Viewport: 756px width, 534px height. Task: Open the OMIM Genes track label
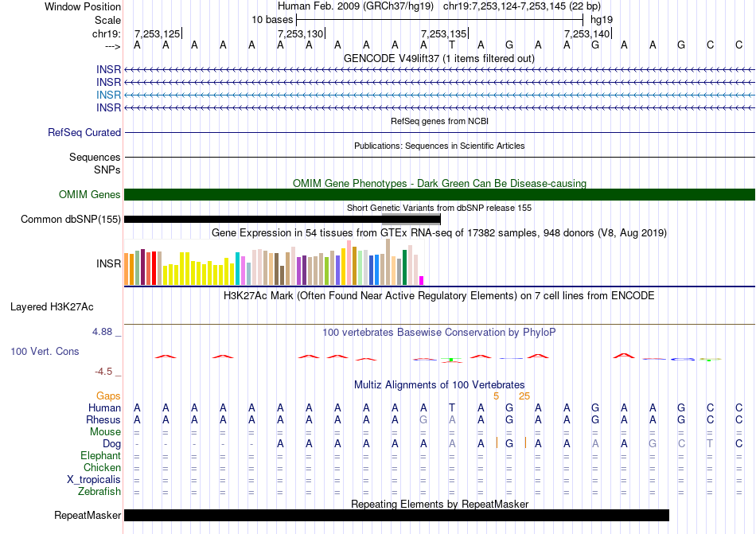pyautogui.click(x=89, y=195)
